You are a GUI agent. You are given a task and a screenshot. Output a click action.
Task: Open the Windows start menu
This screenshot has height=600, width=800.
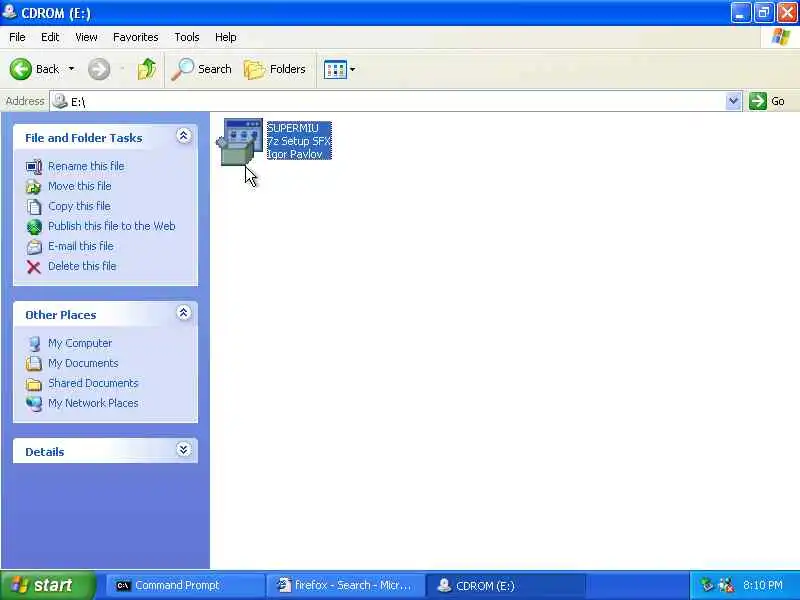tap(47, 585)
